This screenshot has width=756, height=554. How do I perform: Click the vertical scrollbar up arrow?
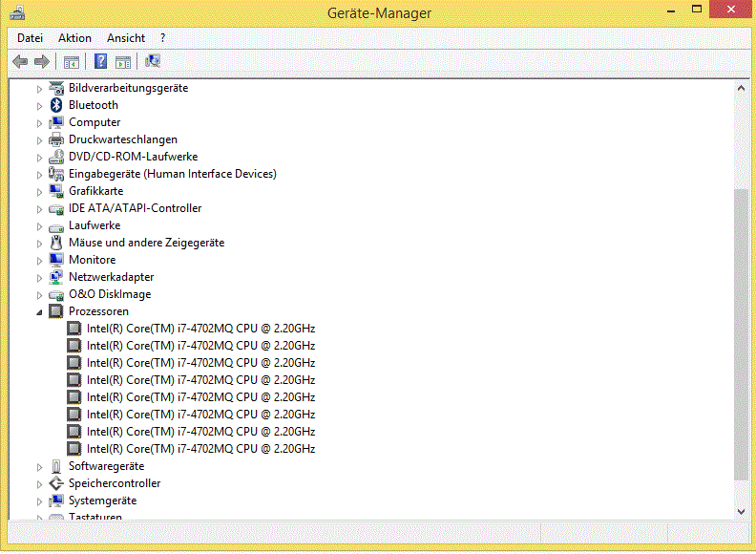click(x=741, y=88)
